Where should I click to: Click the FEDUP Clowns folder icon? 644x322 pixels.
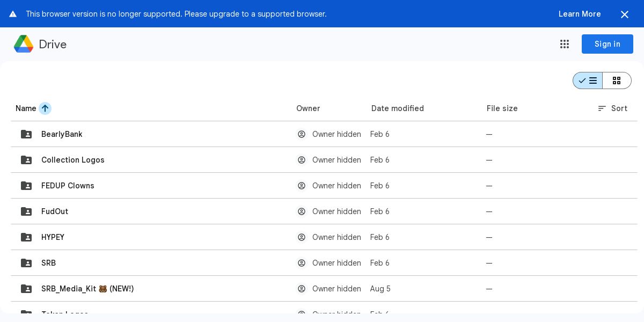click(26, 186)
